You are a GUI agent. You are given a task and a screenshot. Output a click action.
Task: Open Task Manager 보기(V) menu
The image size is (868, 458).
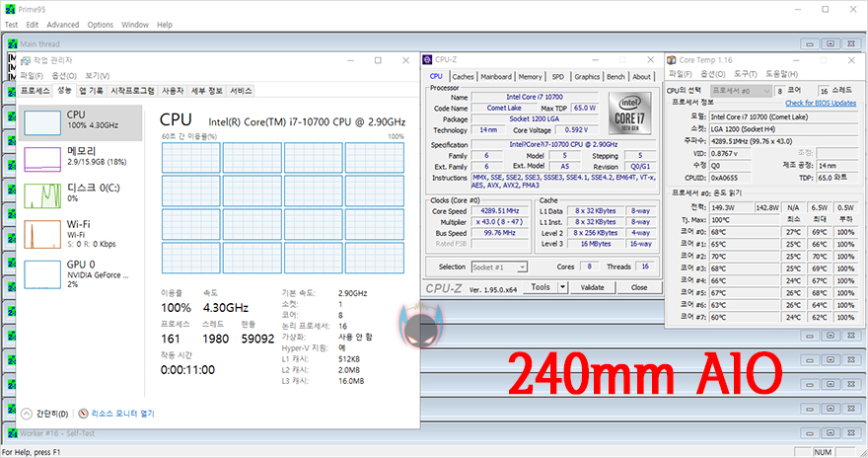click(x=97, y=76)
